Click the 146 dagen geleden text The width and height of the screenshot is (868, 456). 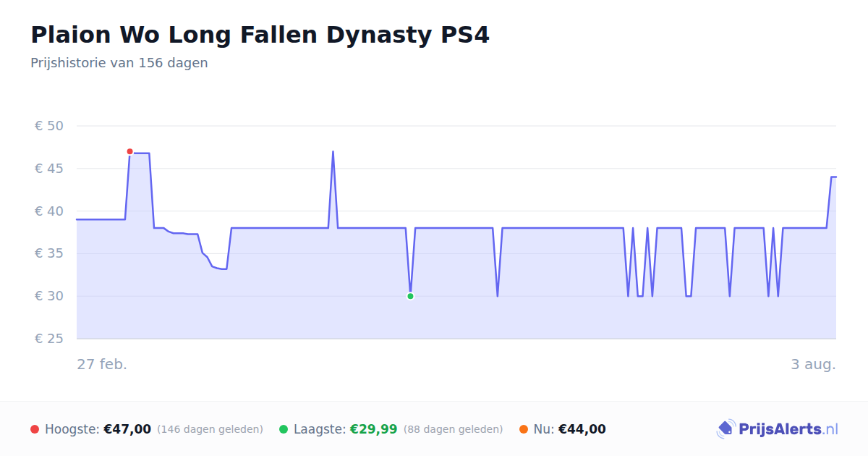pos(210,429)
